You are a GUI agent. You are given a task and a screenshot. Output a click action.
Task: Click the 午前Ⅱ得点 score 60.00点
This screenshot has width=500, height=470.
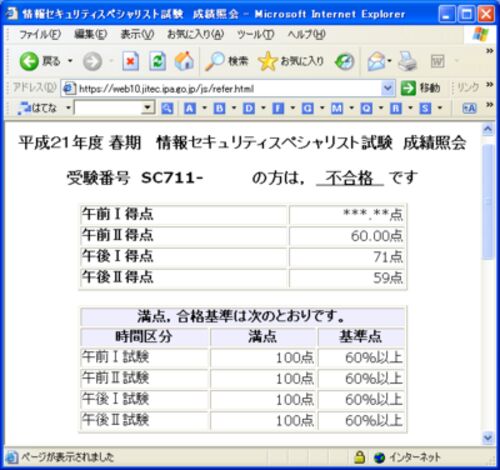click(x=377, y=236)
